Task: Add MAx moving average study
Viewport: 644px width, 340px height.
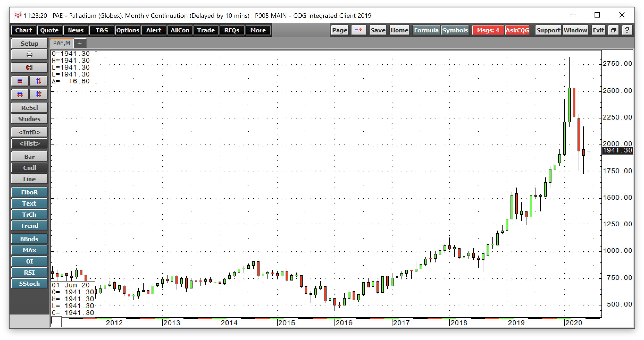Action: click(x=29, y=250)
